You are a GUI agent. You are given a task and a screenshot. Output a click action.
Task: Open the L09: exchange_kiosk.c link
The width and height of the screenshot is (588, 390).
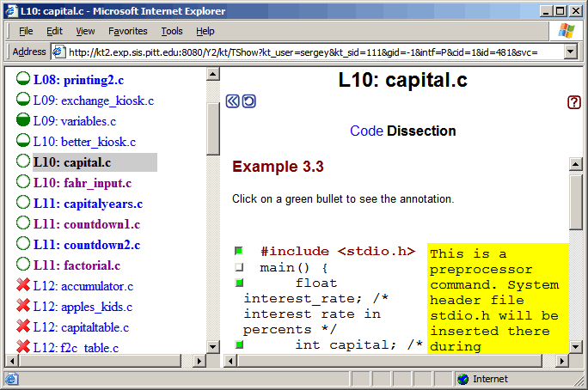point(94,101)
